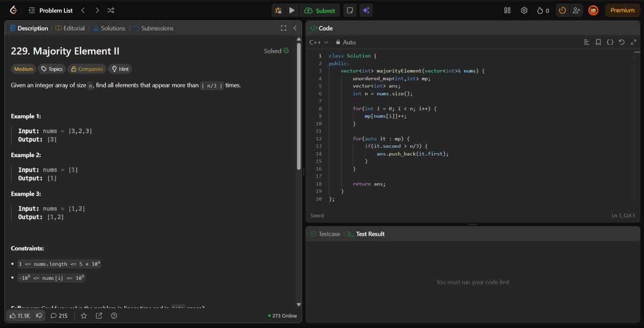Click the LeetCode logo icon
Screen dimensions: 644x328
[13, 10]
